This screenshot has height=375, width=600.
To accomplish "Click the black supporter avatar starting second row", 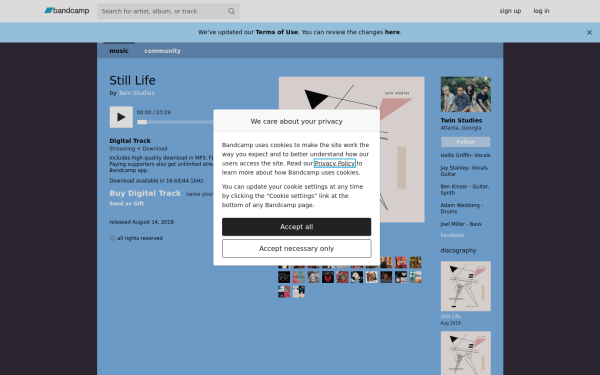I will (284, 277).
